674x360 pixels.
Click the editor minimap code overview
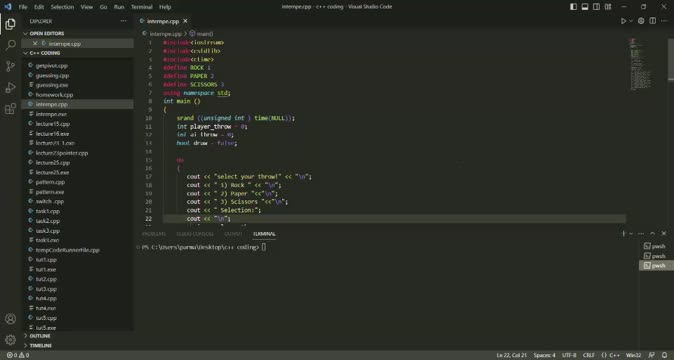[x=640, y=64]
